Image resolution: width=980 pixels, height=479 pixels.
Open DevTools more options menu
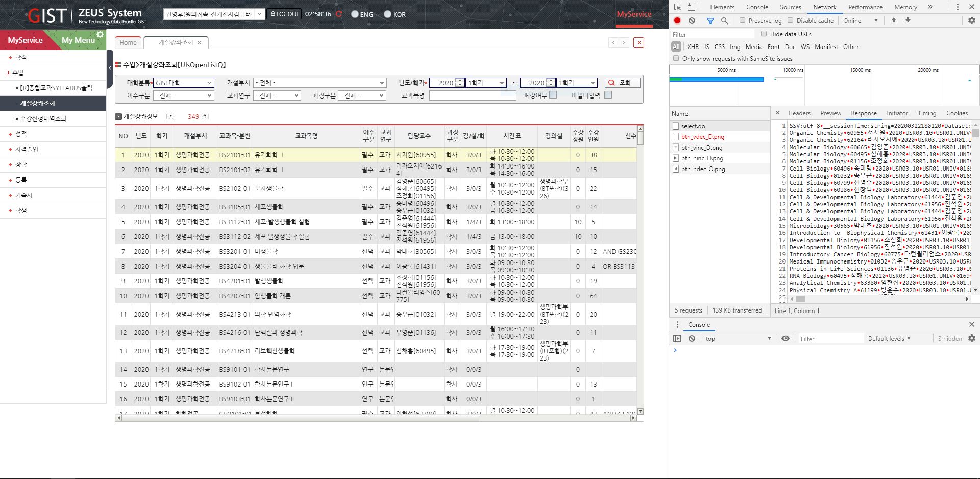(x=958, y=7)
